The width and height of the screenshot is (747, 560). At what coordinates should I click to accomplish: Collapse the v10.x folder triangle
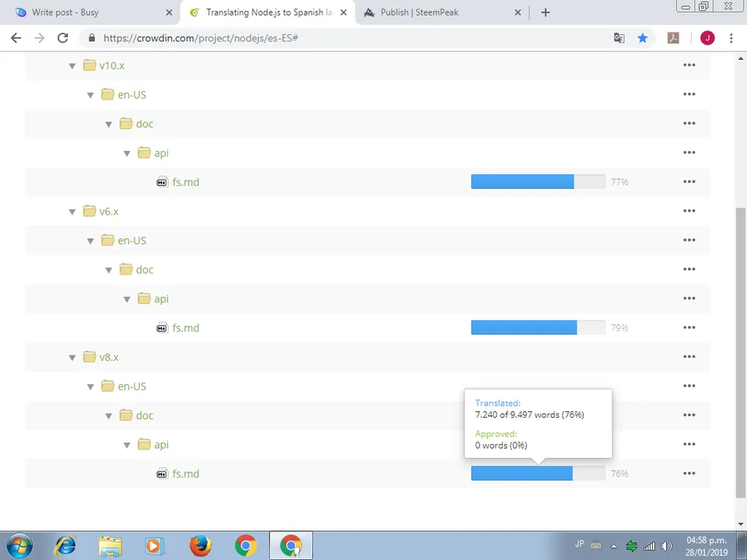tap(72, 66)
